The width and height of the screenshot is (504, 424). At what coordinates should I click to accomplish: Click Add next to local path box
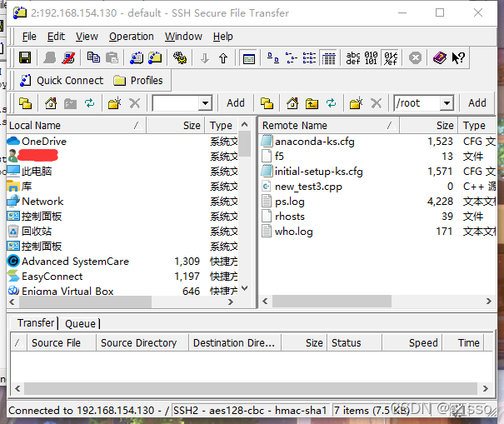[236, 103]
